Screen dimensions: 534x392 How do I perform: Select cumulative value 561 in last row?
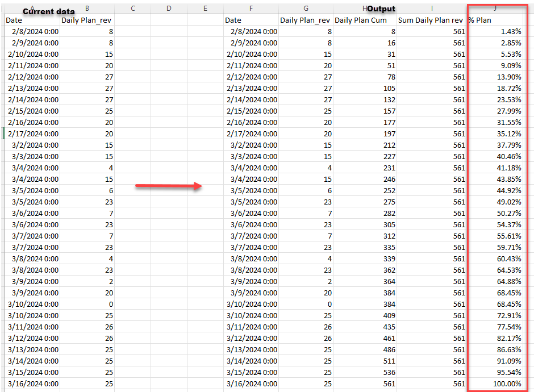(x=365, y=384)
